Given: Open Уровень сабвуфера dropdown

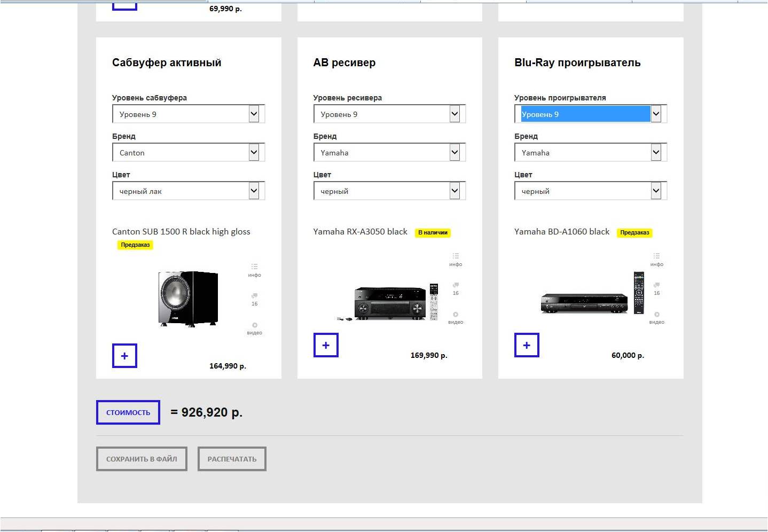Looking at the screenshot, I should [189, 114].
